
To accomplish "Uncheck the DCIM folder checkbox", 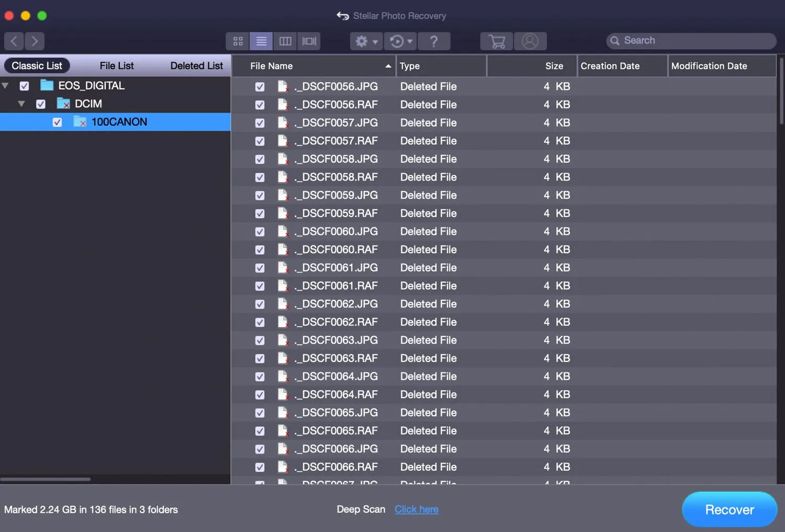I will point(41,104).
